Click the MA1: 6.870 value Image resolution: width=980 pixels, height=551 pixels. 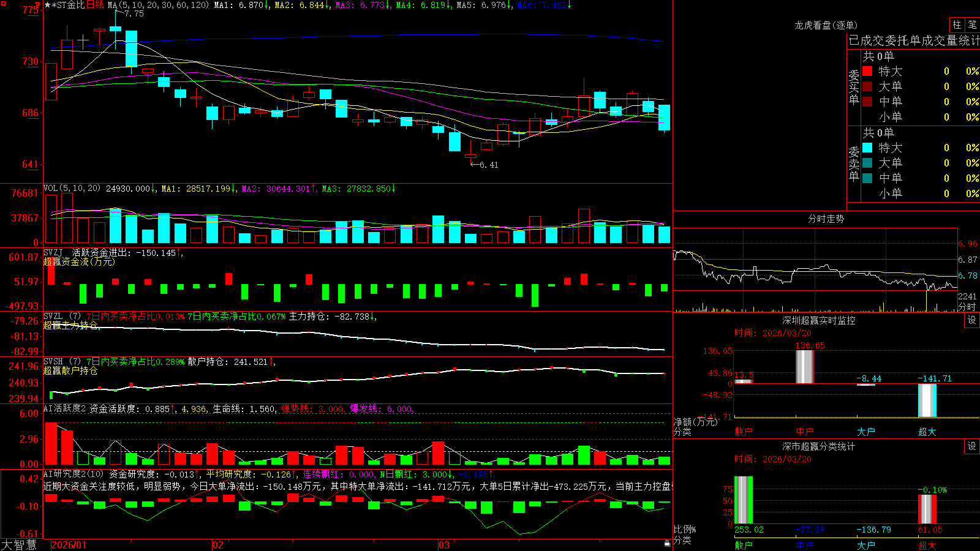coord(241,5)
